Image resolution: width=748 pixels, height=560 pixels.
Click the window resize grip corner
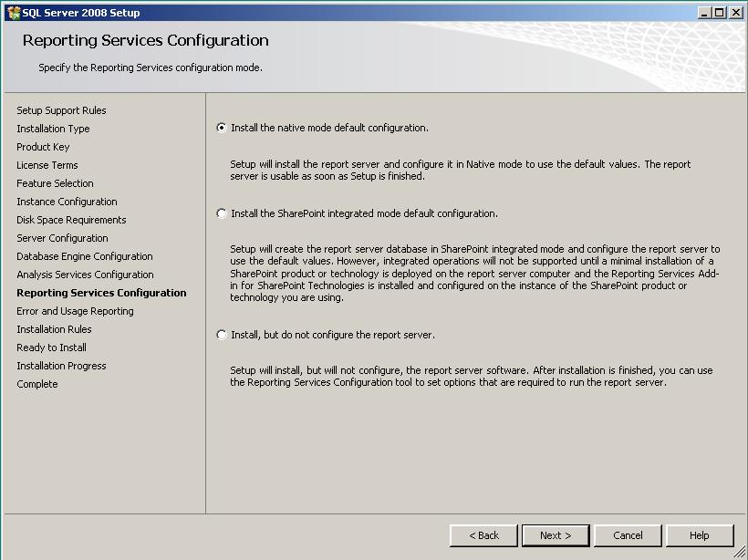pyautogui.click(x=740, y=554)
